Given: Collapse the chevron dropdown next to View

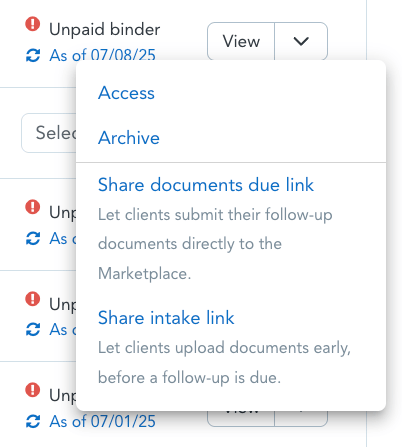Looking at the screenshot, I should (301, 41).
